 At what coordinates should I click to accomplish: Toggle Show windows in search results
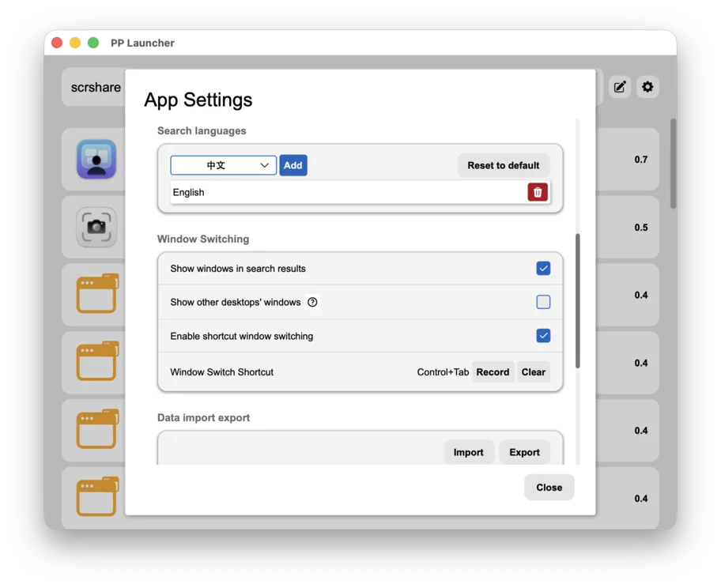point(543,268)
